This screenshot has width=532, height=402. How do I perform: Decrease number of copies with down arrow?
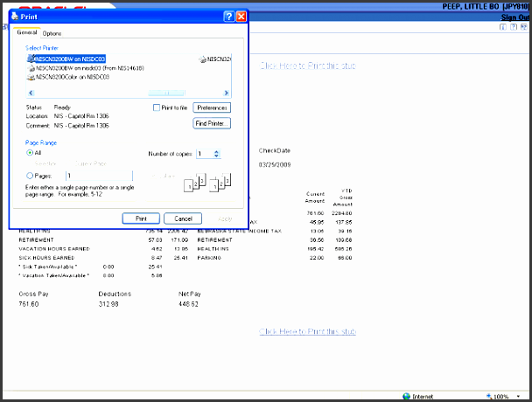[217, 156]
